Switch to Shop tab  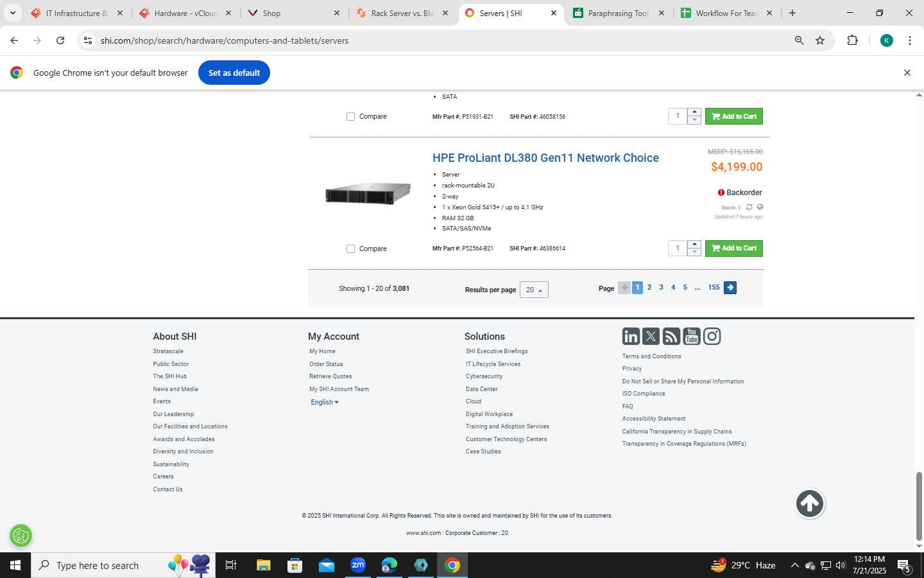tap(294, 13)
